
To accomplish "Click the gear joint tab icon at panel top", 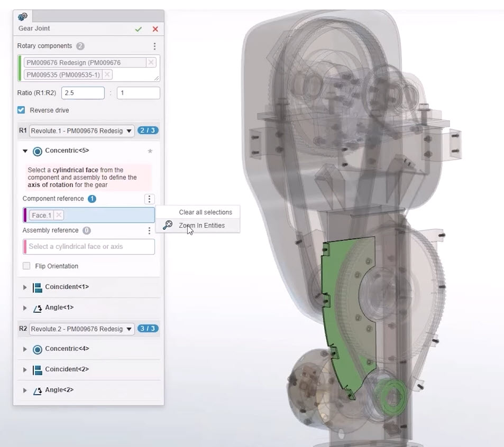I will point(23,16).
